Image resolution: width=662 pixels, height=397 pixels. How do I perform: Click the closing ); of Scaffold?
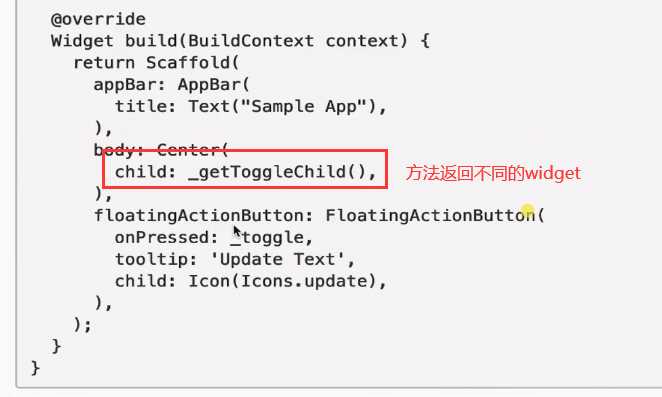click(82, 325)
